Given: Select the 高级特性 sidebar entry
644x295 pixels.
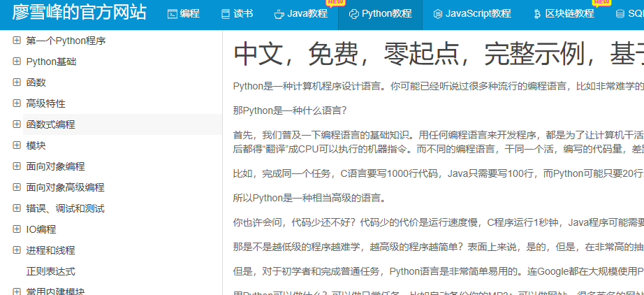Looking at the screenshot, I should (x=45, y=103).
